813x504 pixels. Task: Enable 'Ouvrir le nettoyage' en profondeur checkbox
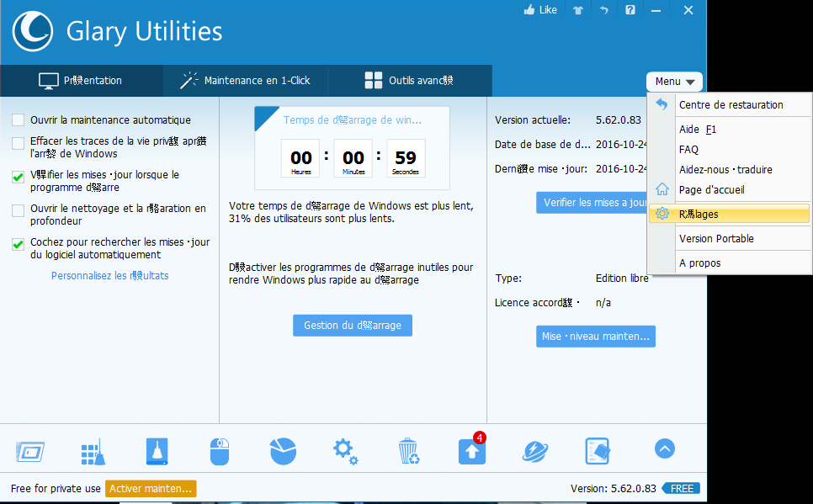click(19, 210)
